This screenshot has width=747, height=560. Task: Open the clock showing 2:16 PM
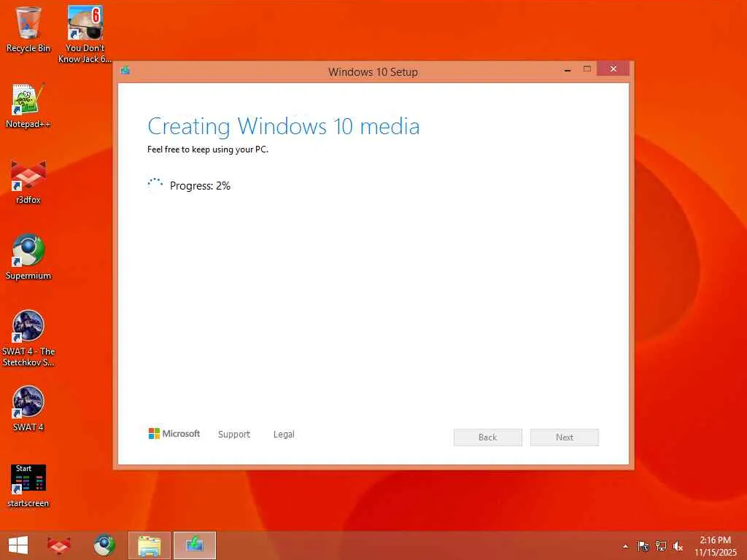(715, 540)
